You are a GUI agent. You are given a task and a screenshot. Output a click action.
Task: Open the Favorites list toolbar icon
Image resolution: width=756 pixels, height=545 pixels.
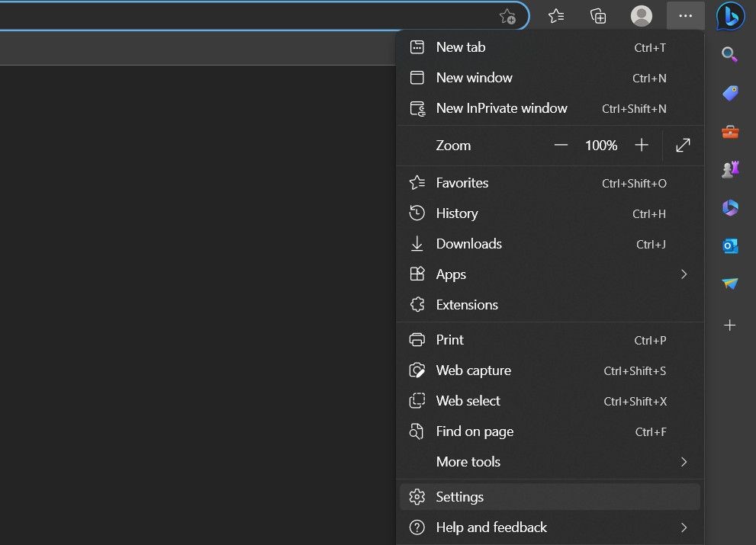coord(556,16)
